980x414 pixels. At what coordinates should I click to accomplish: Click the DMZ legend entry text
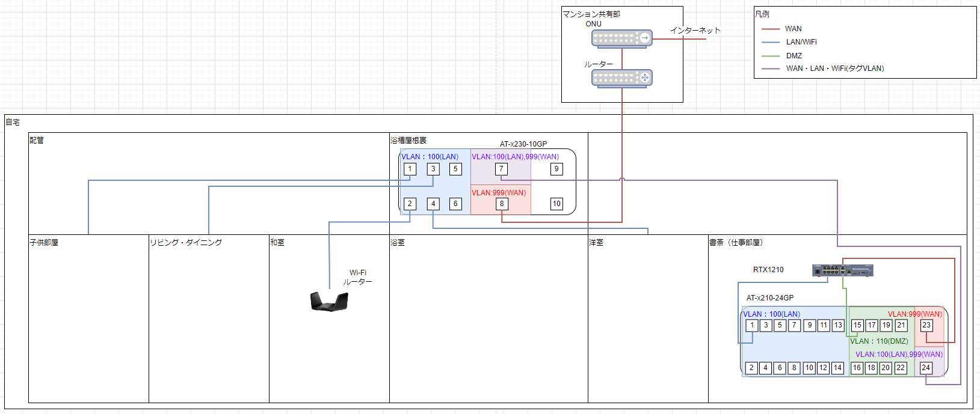[794, 55]
